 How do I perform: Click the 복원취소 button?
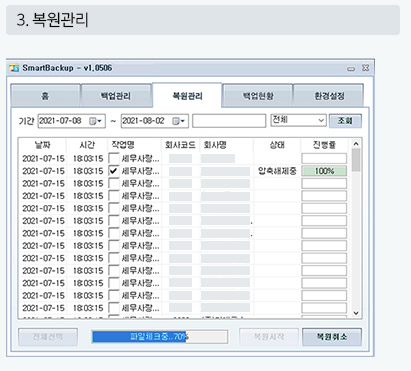coord(332,337)
